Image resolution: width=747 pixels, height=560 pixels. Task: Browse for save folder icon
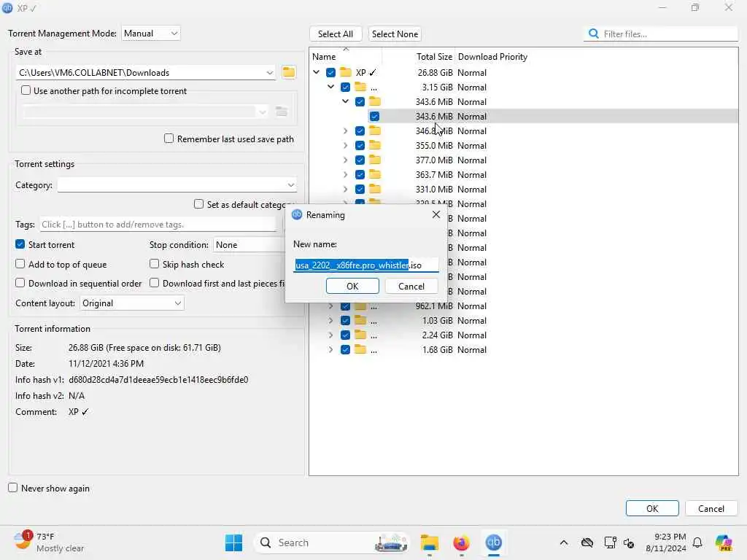(289, 72)
